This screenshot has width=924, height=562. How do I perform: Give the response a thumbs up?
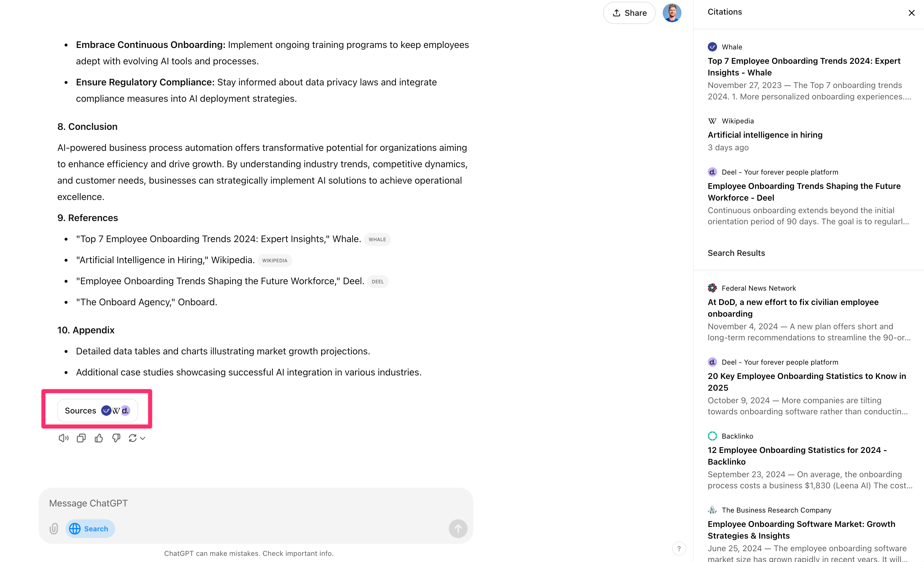tap(99, 438)
